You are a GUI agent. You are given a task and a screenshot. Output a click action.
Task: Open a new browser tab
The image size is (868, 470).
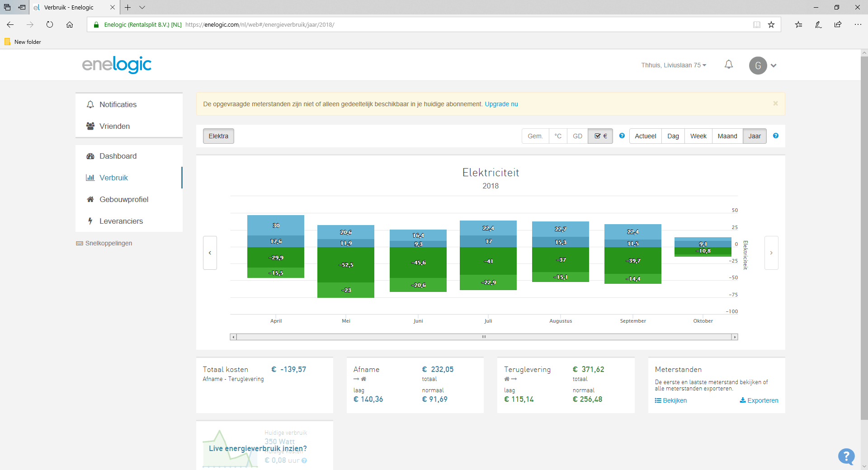pos(128,7)
